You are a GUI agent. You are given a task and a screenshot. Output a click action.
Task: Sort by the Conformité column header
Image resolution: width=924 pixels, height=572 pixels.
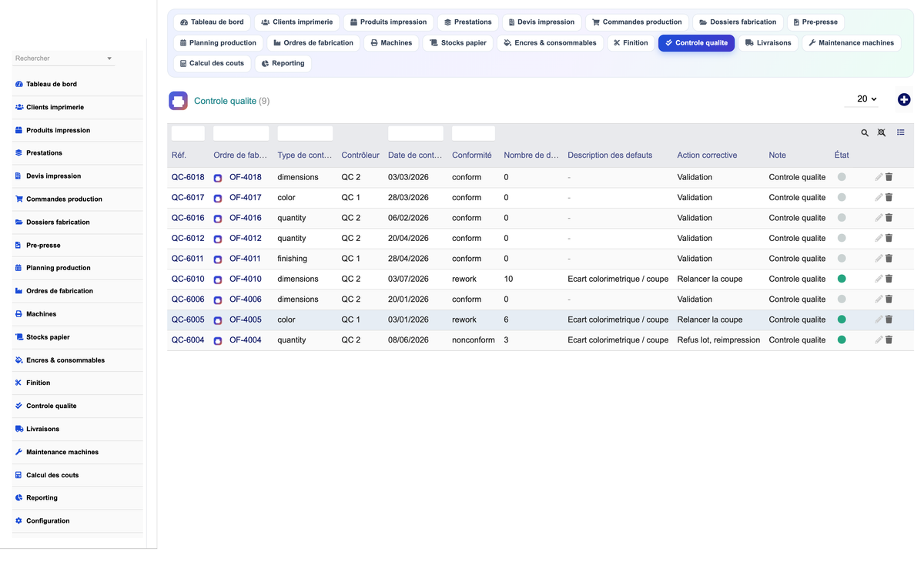(x=472, y=155)
